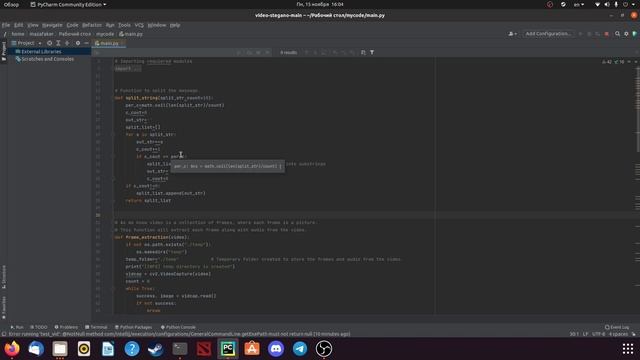
Task: Open the Run tool window
Action: (x=17, y=327)
